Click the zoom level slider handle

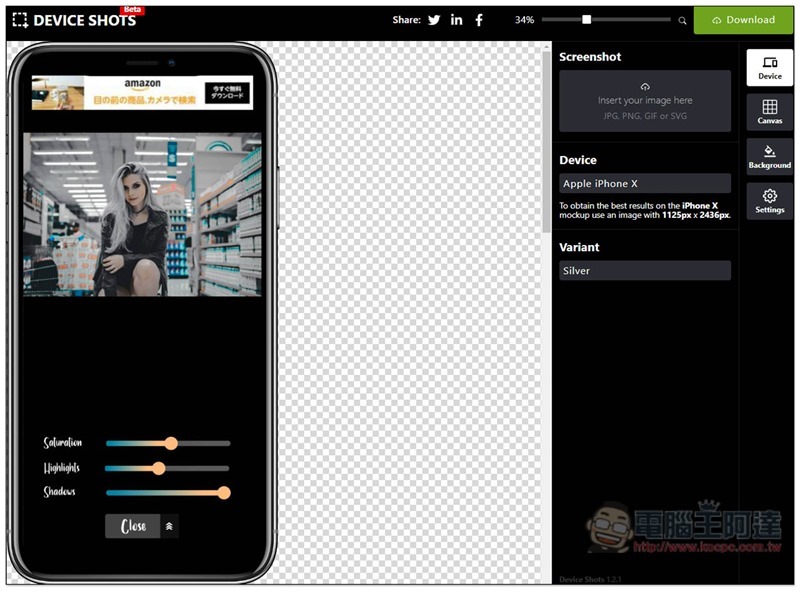[587, 19]
